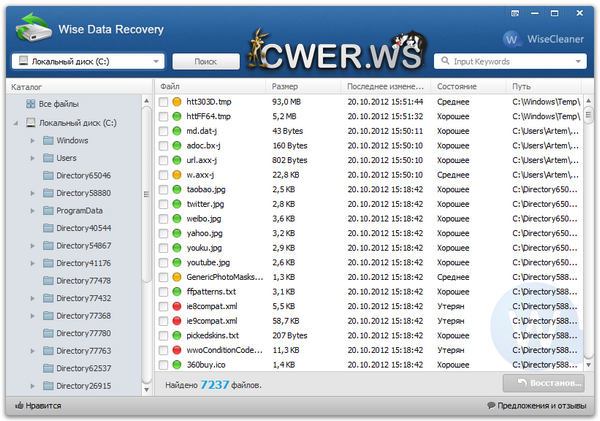The width and height of the screenshot is (600, 421).
Task: Click the orange status dot for w.axx-j
Action: (x=176, y=175)
